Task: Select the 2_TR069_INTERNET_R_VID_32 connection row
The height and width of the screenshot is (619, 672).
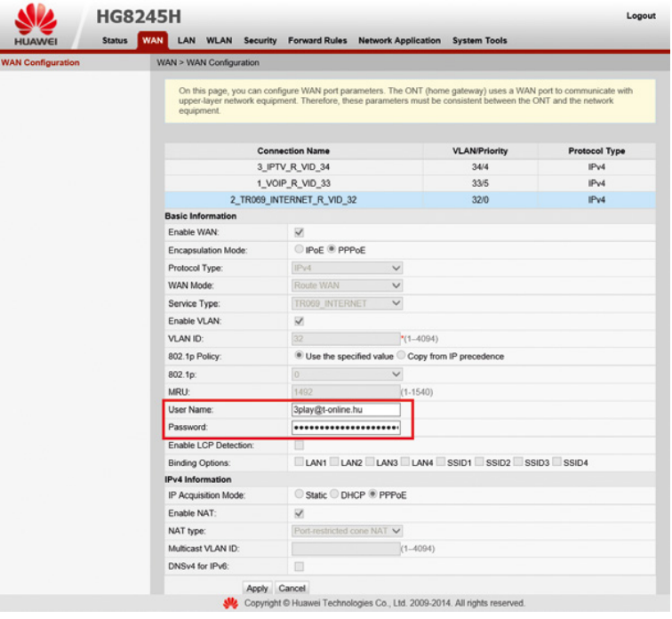Action: coord(410,200)
